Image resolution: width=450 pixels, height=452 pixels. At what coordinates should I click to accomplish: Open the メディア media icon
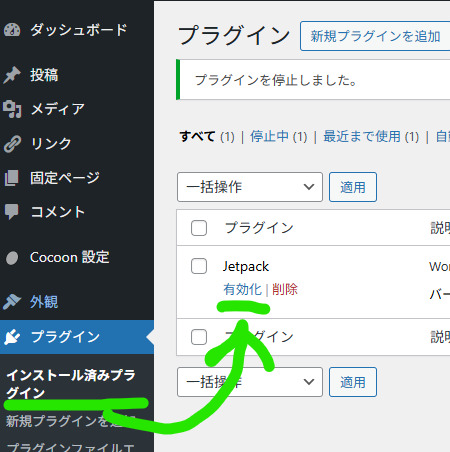click(12, 109)
